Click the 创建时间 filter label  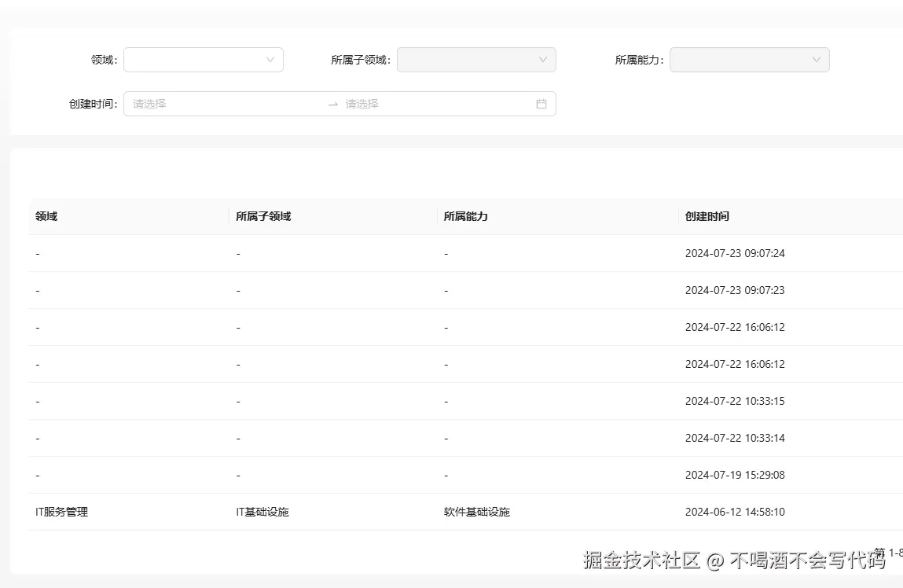coord(94,105)
